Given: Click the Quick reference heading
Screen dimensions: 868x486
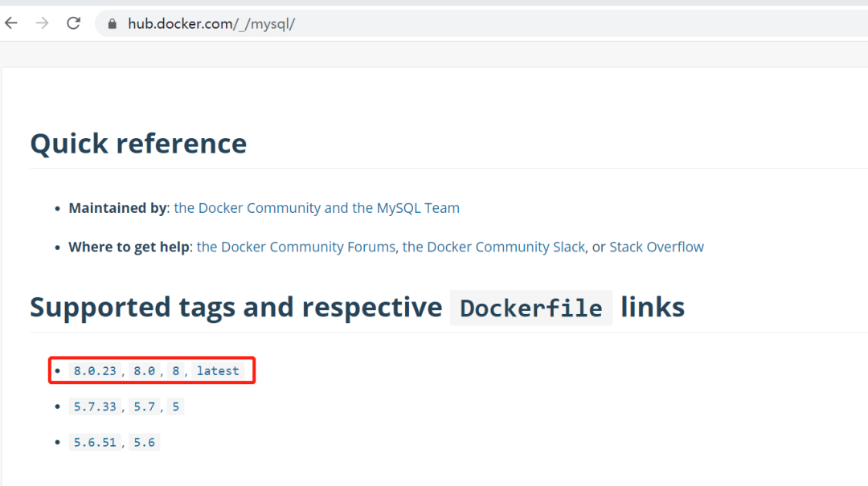Looking at the screenshot, I should pos(138,144).
